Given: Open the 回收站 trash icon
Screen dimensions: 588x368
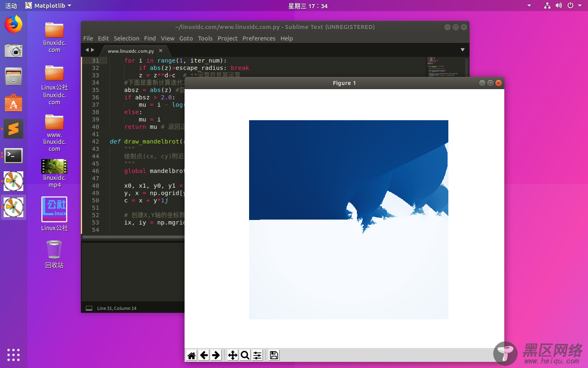Looking at the screenshot, I should [54, 254].
